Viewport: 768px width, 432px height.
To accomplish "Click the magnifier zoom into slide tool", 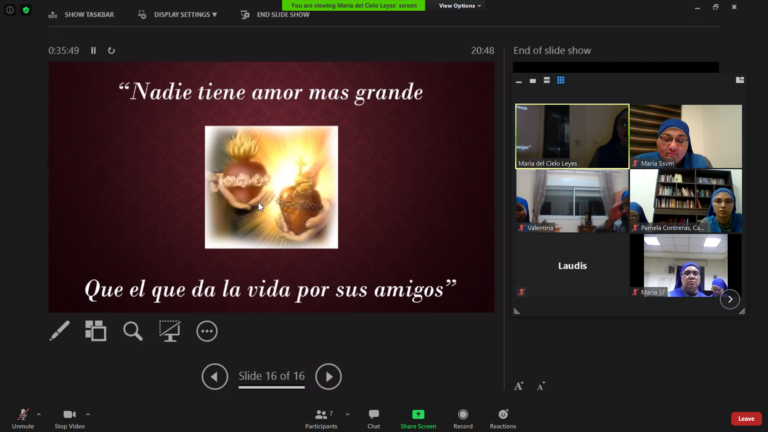I will 133,331.
